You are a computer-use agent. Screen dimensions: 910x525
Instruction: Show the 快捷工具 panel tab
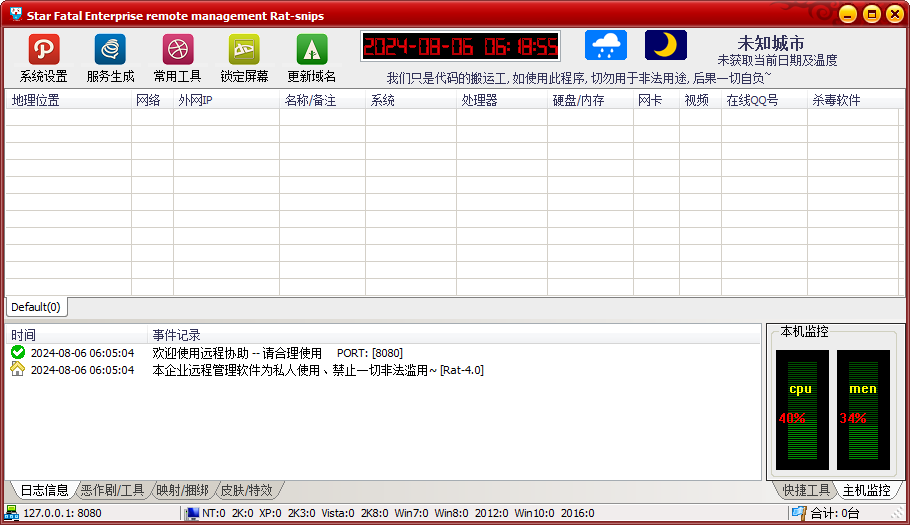806,490
